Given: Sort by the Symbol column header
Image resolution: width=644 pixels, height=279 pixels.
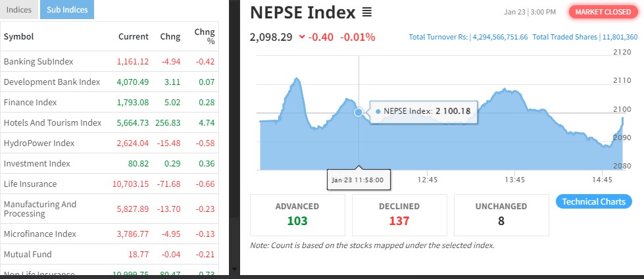Looking at the screenshot, I should tap(18, 37).
